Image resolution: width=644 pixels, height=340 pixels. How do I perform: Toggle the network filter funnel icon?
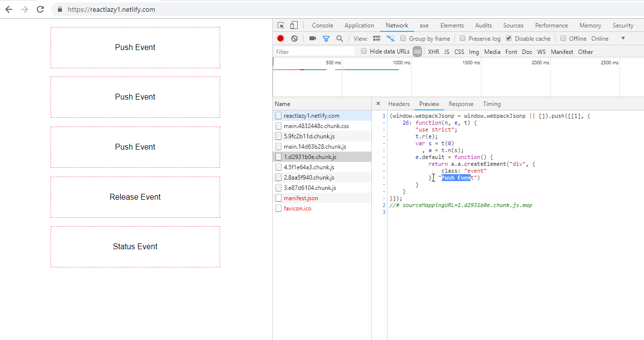[x=326, y=39]
